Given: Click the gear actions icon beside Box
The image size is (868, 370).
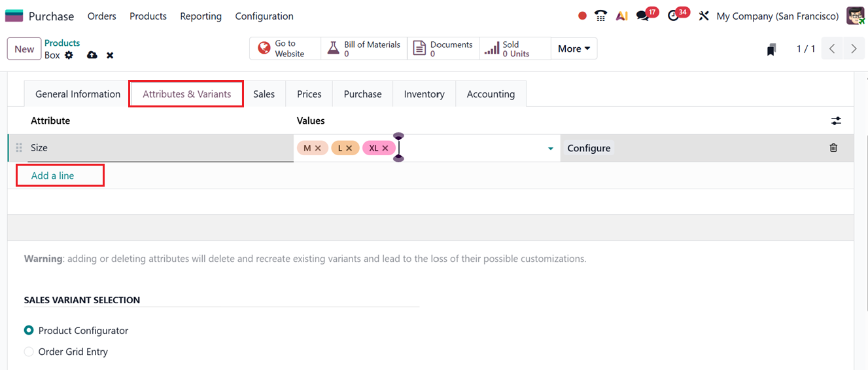Looking at the screenshot, I should [x=69, y=55].
